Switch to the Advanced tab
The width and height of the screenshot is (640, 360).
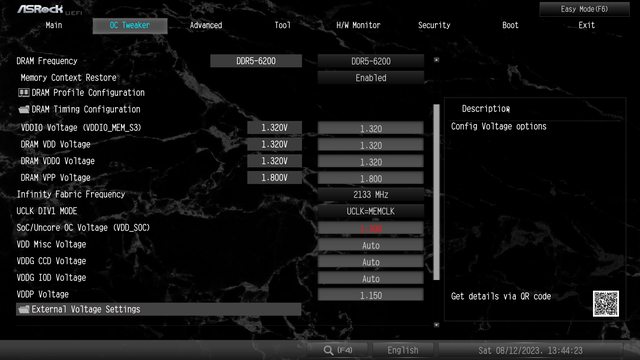206,25
